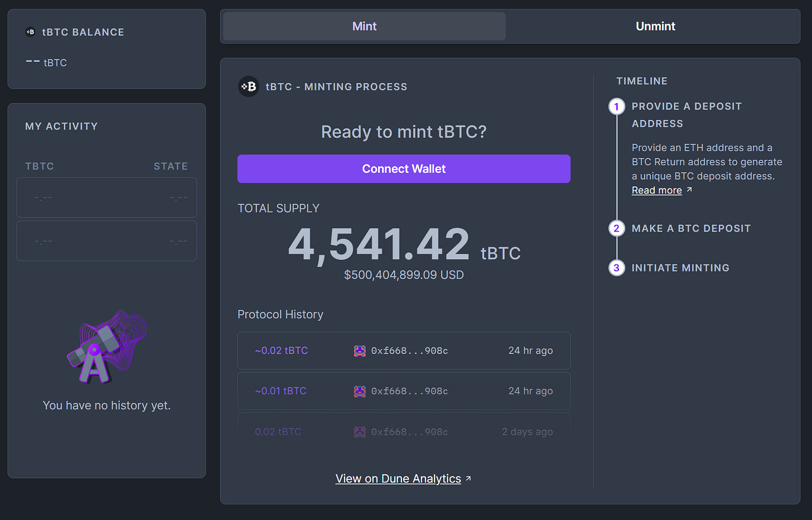Select timeline step 1 circle

click(x=616, y=106)
